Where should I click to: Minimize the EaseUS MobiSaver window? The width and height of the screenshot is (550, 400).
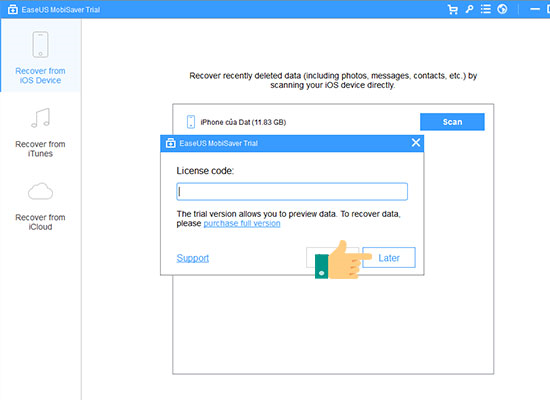pyautogui.click(x=535, y=9)
